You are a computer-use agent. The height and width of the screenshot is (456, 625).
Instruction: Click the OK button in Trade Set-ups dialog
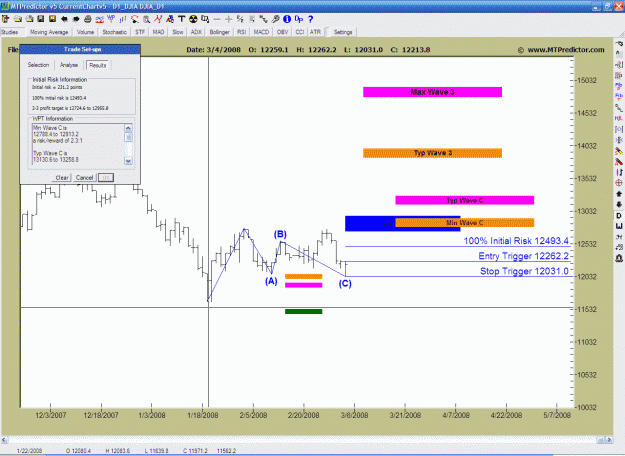coord(106,178)
